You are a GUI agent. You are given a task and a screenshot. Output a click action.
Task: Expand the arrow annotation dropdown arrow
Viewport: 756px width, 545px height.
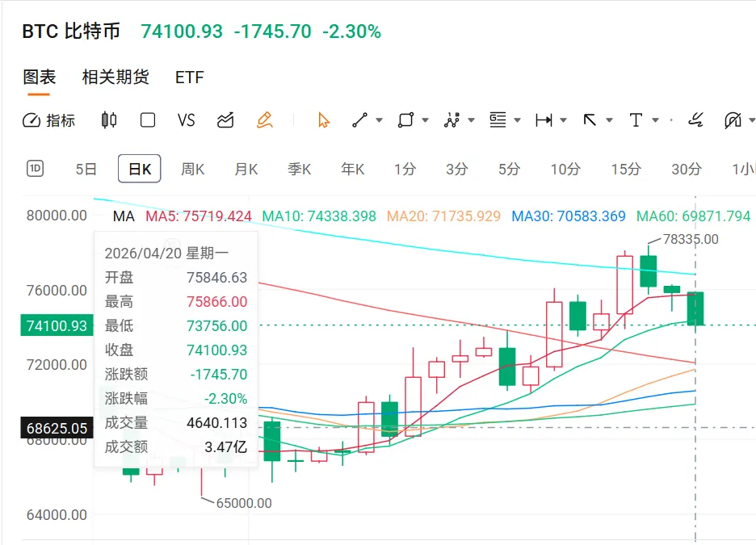click(x=610, y=120)
